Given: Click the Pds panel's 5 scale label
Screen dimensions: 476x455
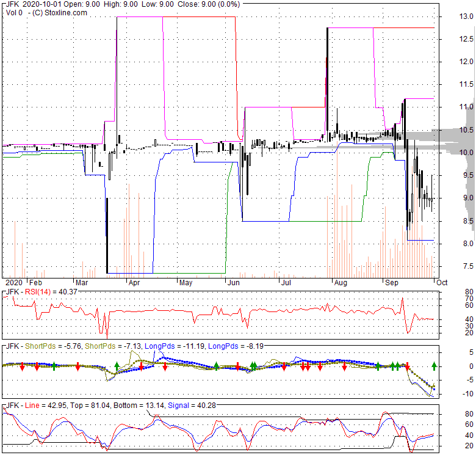Looking at the screenshot, I should click(471, 352).
